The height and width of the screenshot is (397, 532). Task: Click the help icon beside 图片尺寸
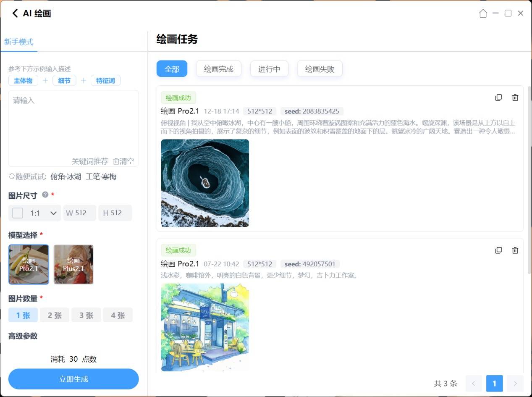click(x=45, y=195)
